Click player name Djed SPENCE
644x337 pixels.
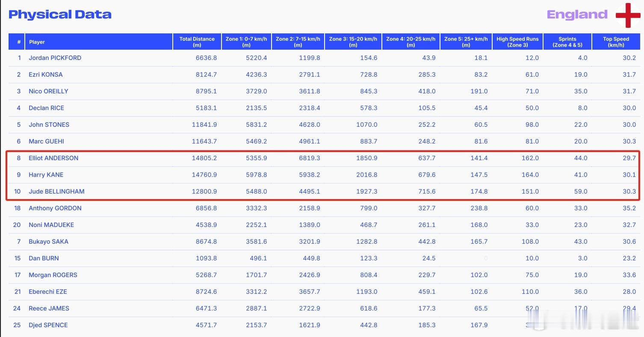(48, 325)
